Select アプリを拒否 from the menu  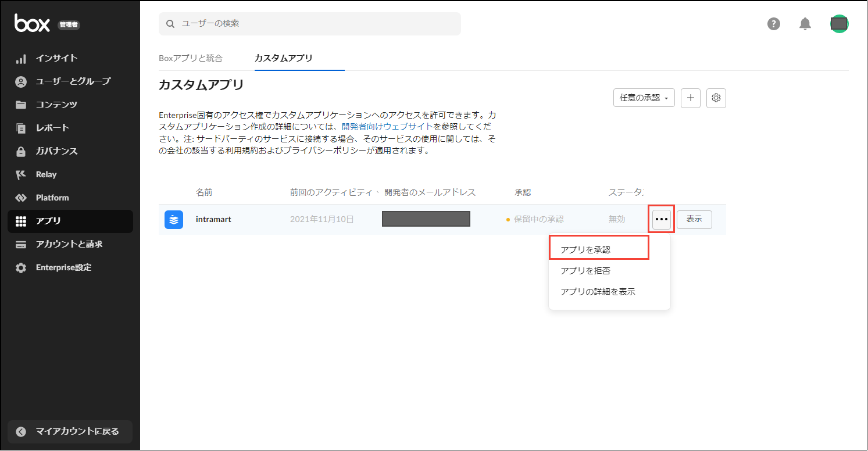click(585, 271)
